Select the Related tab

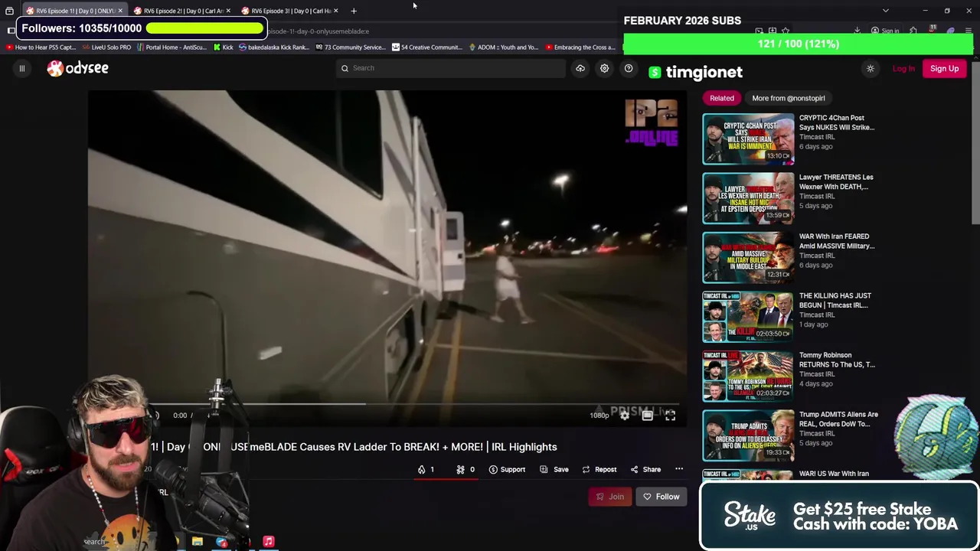point(721,98)
